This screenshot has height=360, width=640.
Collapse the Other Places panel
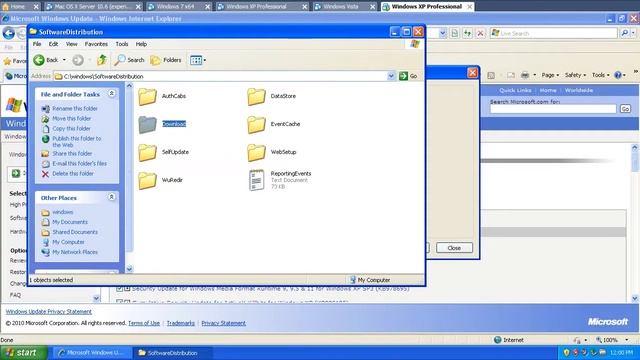click(x=111, y=197)
